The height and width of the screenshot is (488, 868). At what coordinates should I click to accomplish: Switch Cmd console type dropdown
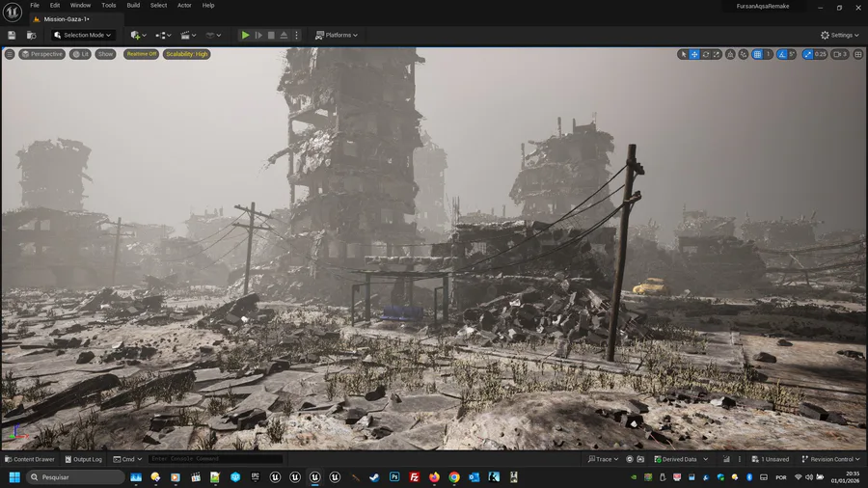click(127, 459)
